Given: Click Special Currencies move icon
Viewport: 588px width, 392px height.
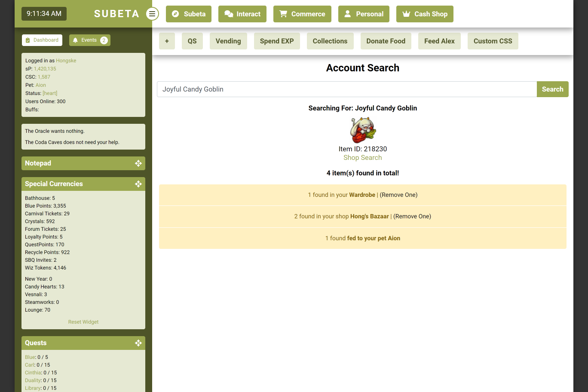Looking at the screenshot, I should [138, 184].
